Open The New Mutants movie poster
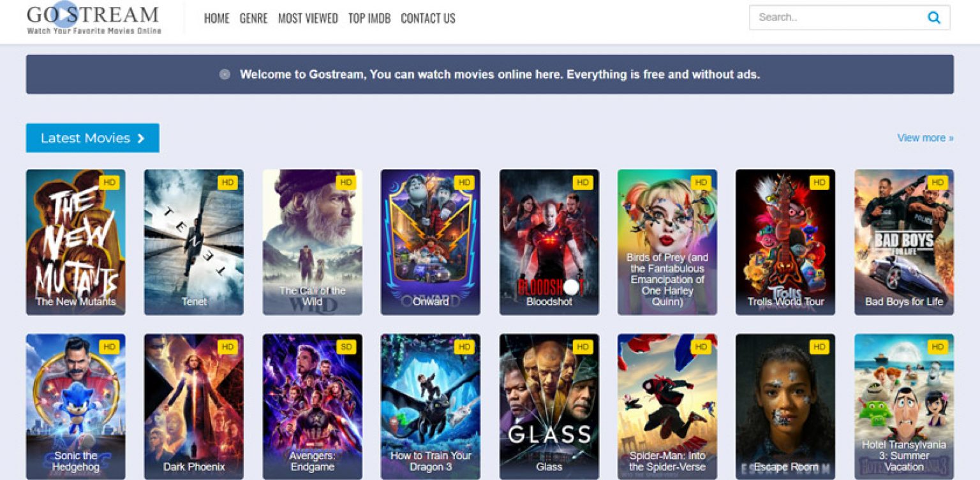Image resolution: width=980 pixels, height=480 pixels. click(x=76, y=242)
